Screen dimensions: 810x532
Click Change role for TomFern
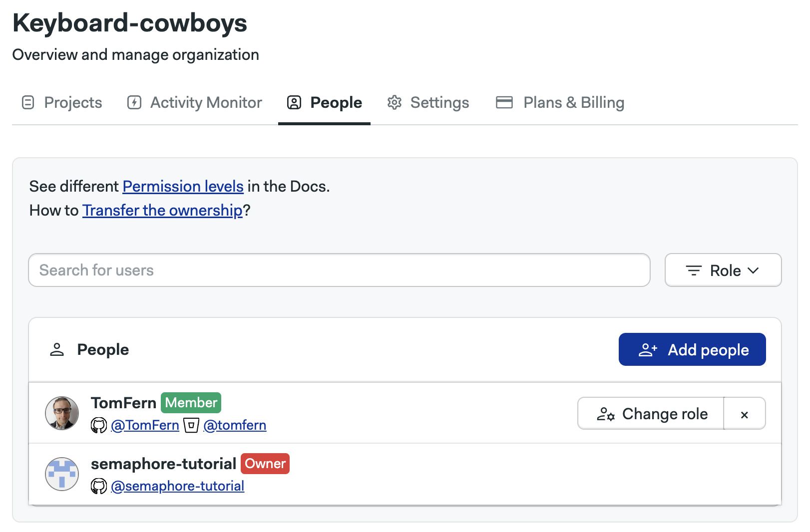pos(651,413)
